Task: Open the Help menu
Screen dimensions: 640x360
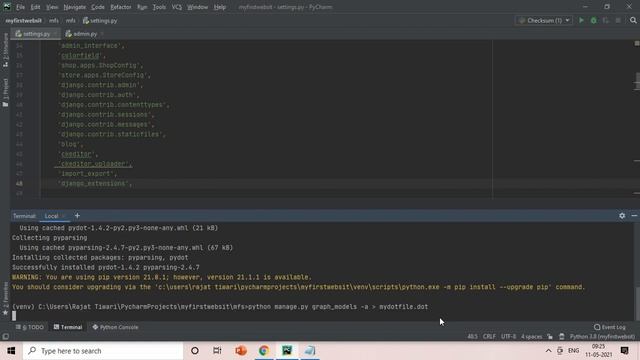Action: 220,7
